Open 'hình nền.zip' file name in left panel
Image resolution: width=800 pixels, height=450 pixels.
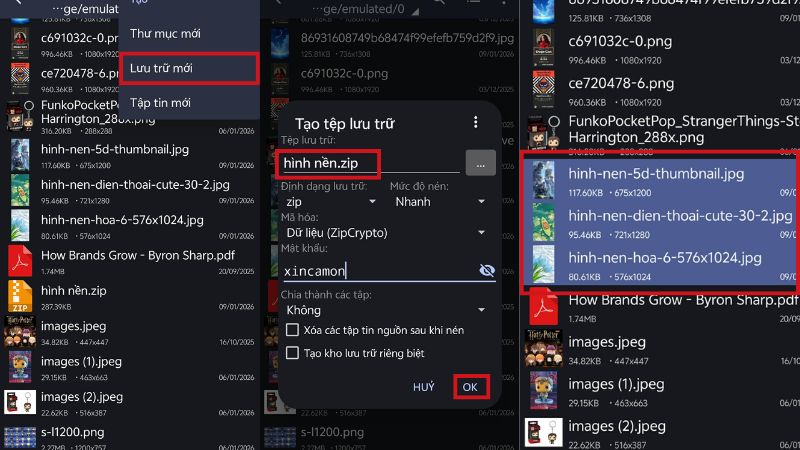73,290
